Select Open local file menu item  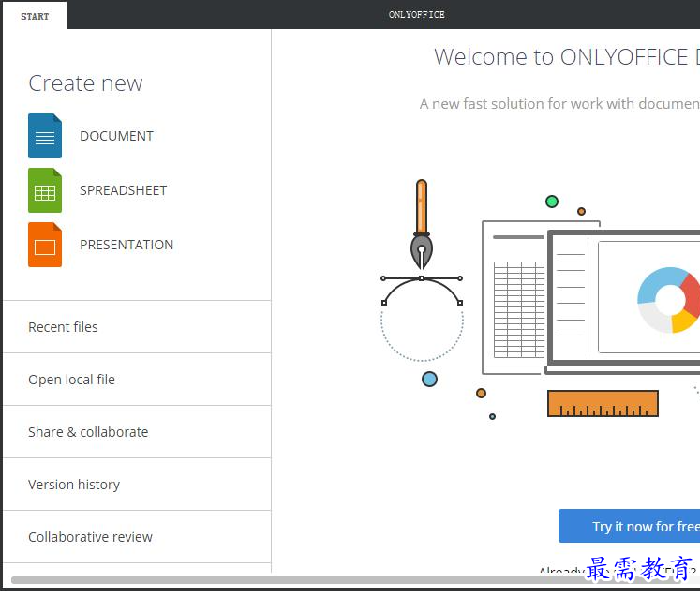click(137, 380)
